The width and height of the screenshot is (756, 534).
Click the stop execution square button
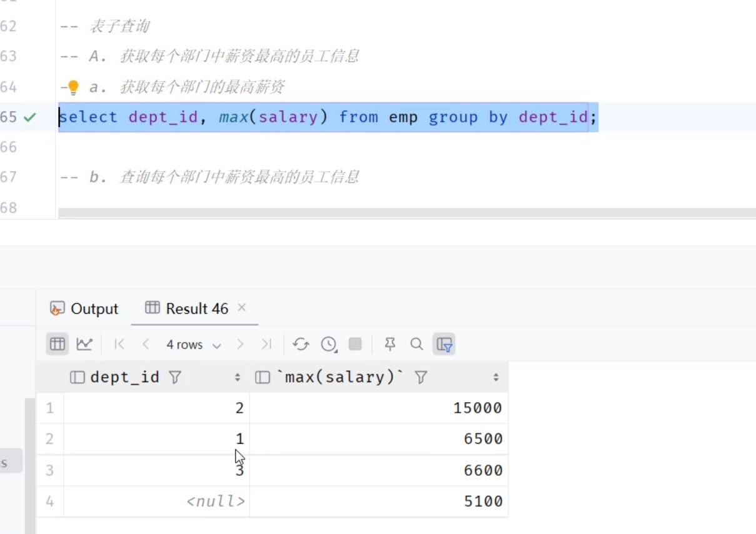355,344
